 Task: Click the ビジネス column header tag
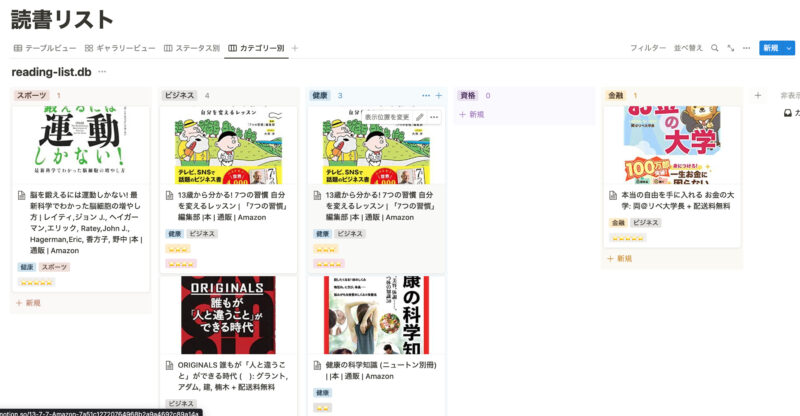point(180,95)
